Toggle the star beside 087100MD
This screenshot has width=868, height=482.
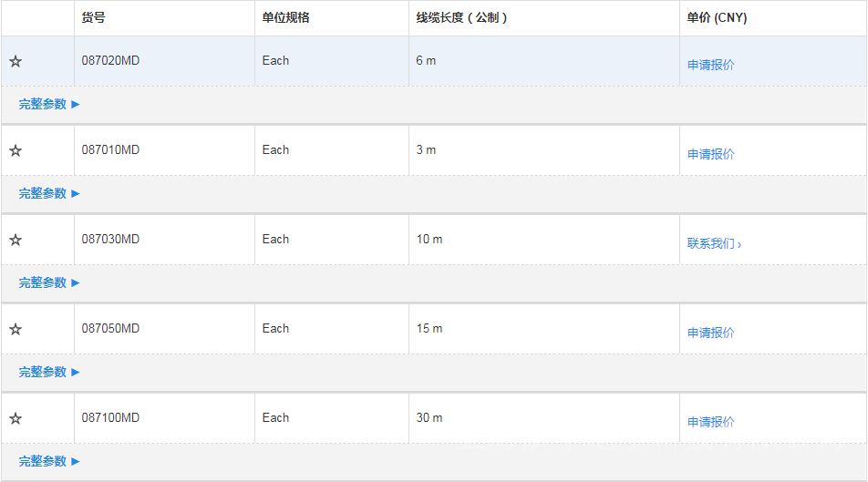(15, 419)
